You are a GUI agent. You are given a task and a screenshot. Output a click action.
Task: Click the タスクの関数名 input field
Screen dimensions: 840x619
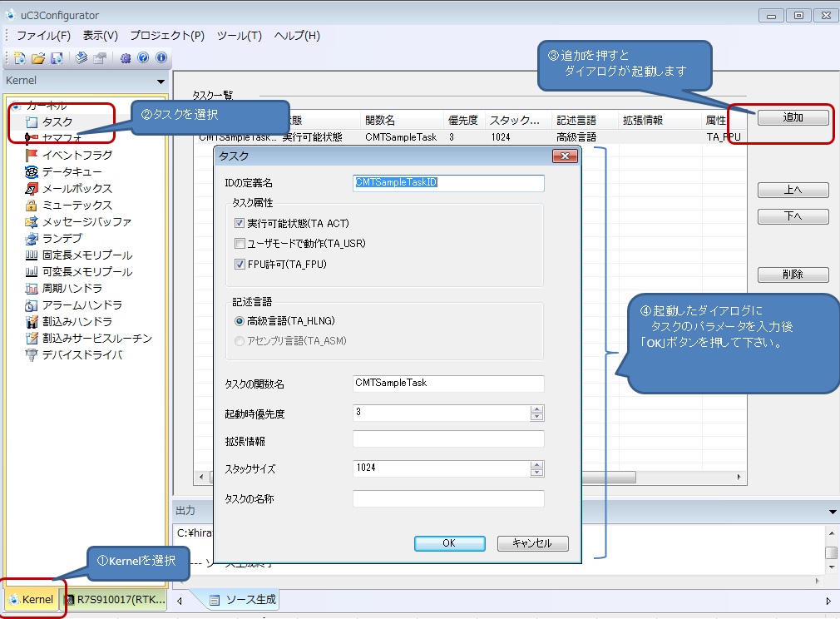448,384
